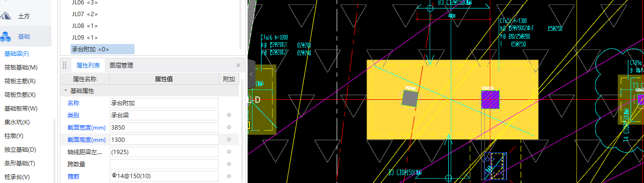644x183 pixels.
Task: Select the 箍筋 property label
Action: (73, 176)
